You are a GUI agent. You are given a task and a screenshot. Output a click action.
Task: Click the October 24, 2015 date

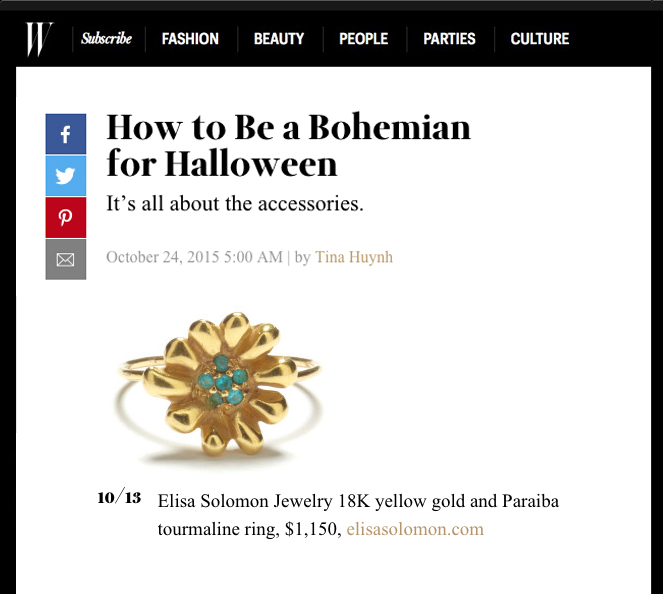[x=194, y=257]
